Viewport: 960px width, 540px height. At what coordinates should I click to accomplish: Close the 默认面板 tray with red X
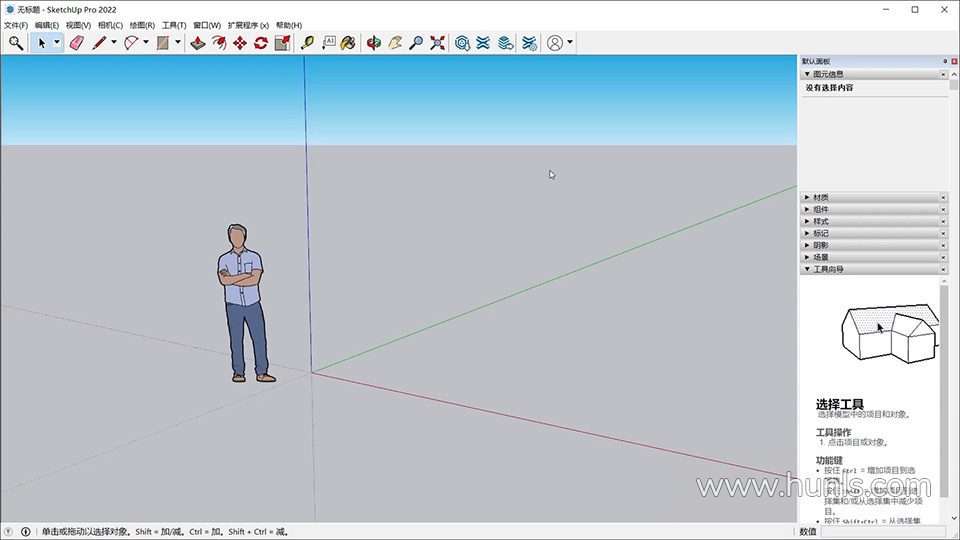[954, 61]
